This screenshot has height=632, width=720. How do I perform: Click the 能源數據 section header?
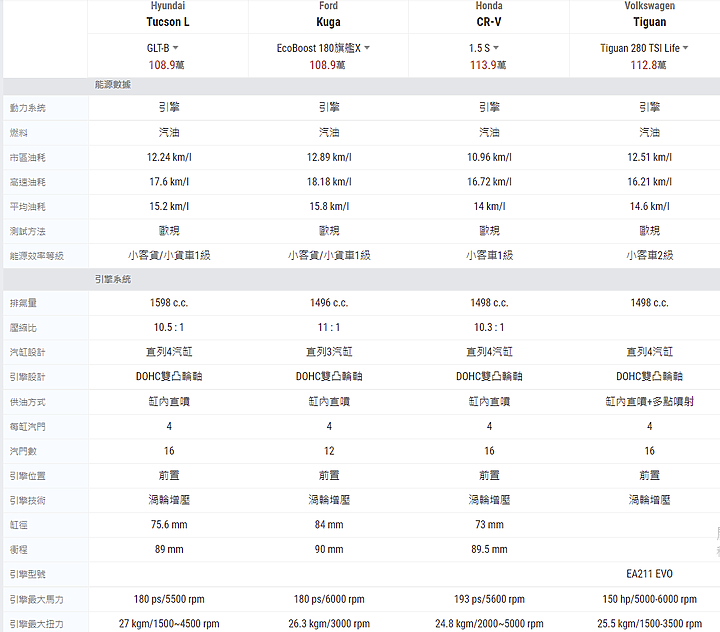tap(113, 85)
